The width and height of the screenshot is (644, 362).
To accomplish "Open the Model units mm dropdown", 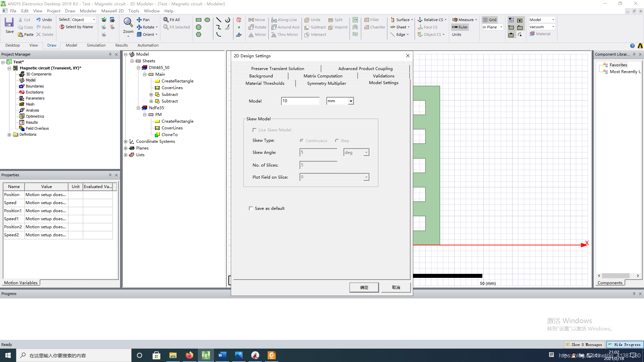I will [351, 101].
